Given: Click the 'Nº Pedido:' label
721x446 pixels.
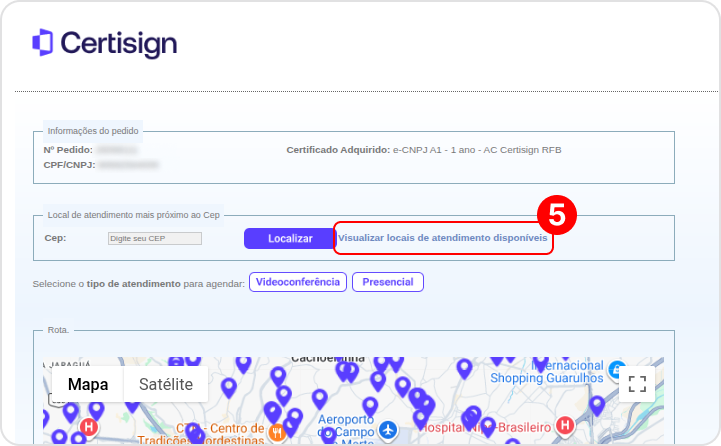Looking at the screenshot, I should coord(68,150).
